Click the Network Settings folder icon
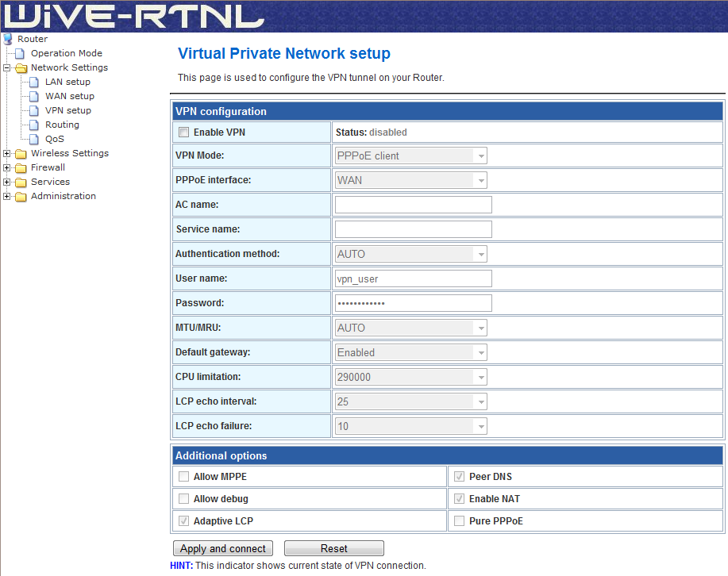Viewport: 728px width, 576px height. click(x=21, y=68)
